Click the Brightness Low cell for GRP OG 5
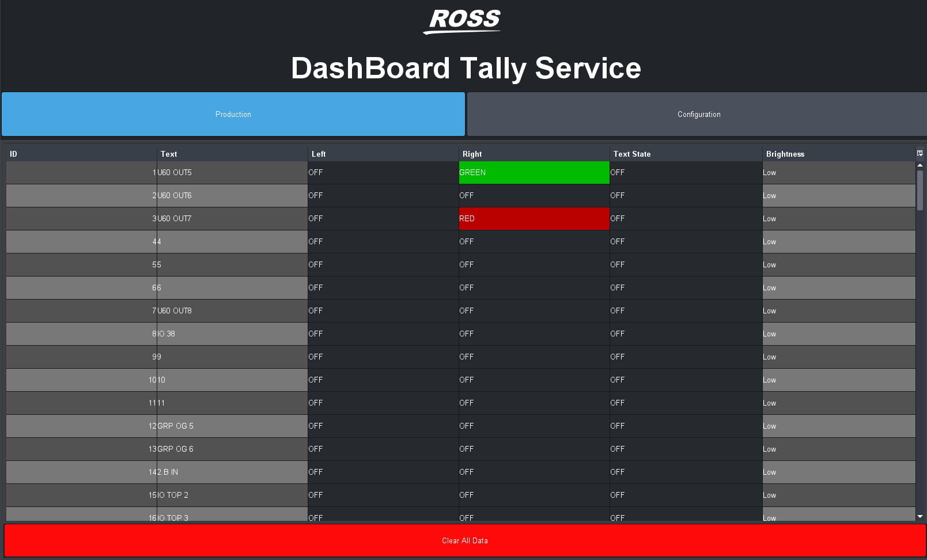927x560 pixels. [x=839, y=426]
